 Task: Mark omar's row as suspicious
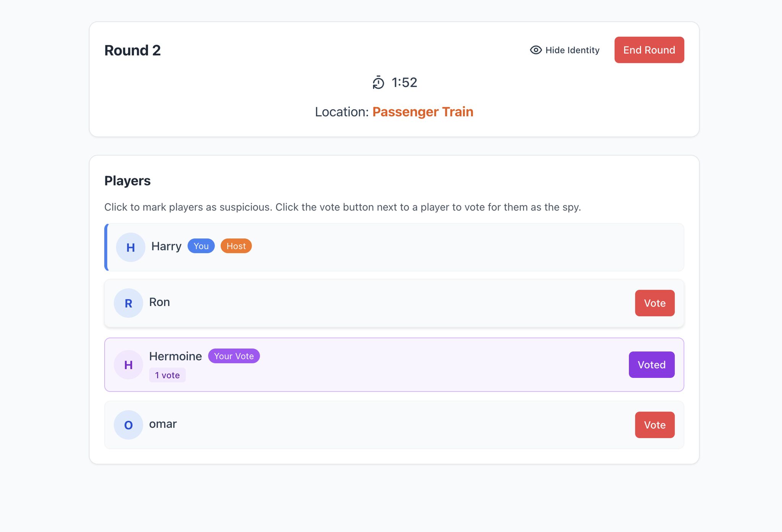(382, 425)
